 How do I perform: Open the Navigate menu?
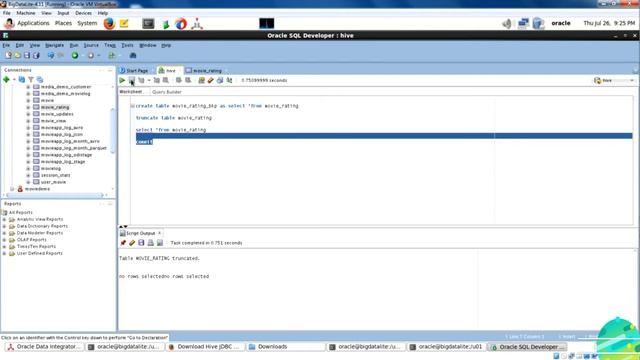point(54,45)
